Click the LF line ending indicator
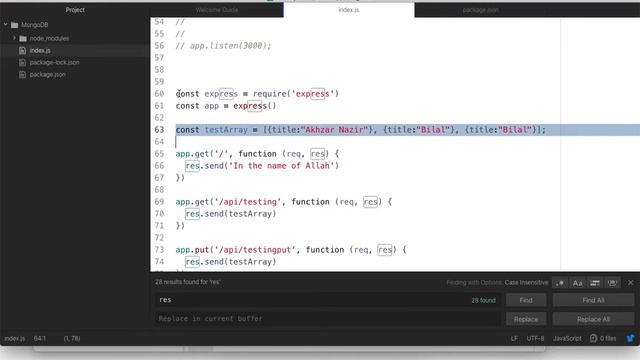640x360 pixels. 514,338
